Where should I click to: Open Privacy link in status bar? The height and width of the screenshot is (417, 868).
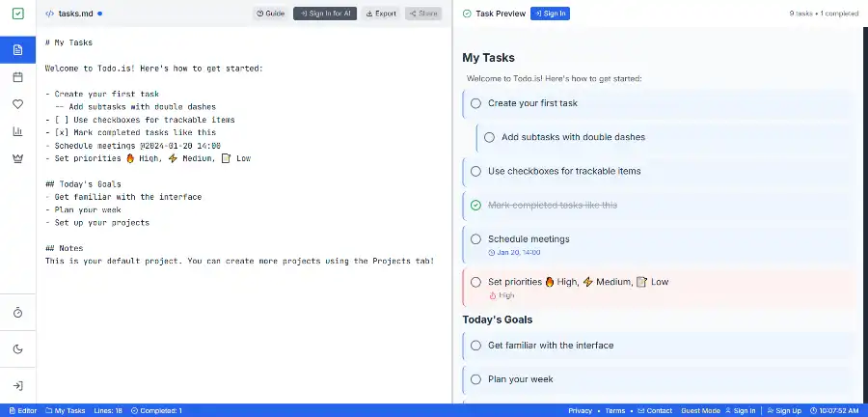pyautogui.click(x=581, y=411)
